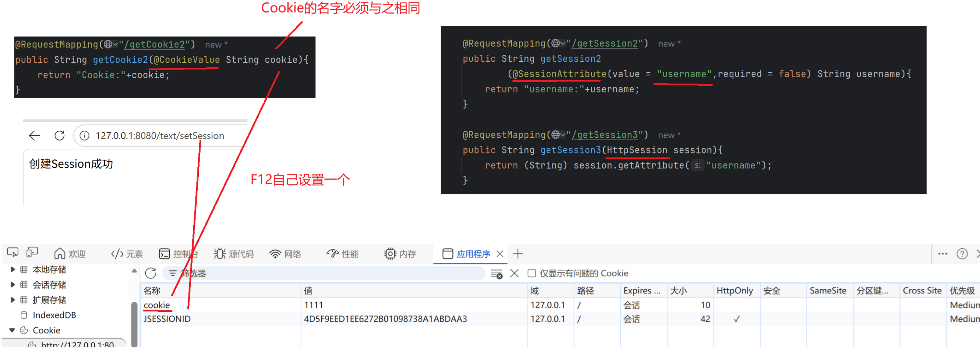
Task: Close the 应用程序 tab
Action: [x=500, y=254]
